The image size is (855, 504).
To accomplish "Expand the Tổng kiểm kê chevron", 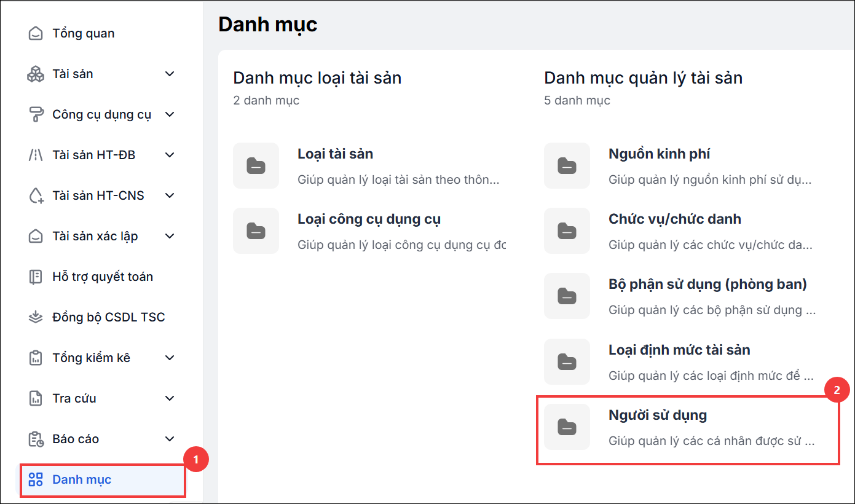I will [x=170, y=358].
